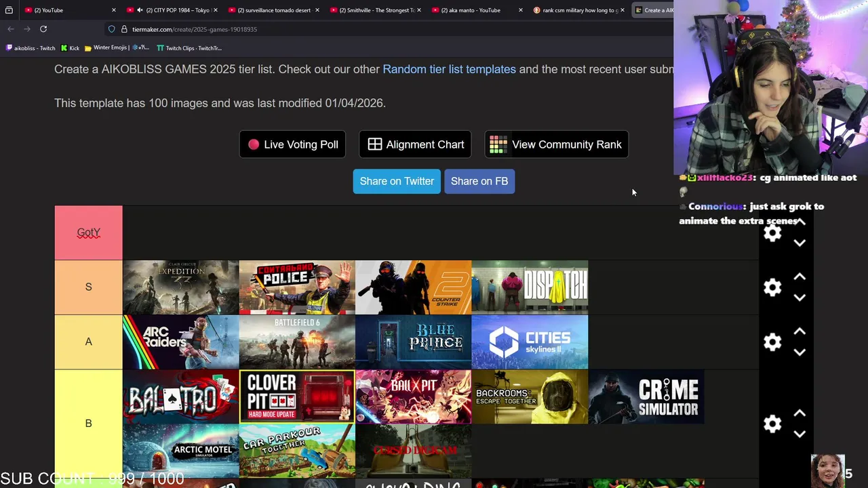Image resolution: width=868 pixels, height=488 pixels.
Task: Open View Community Rank
Action: 557,144
